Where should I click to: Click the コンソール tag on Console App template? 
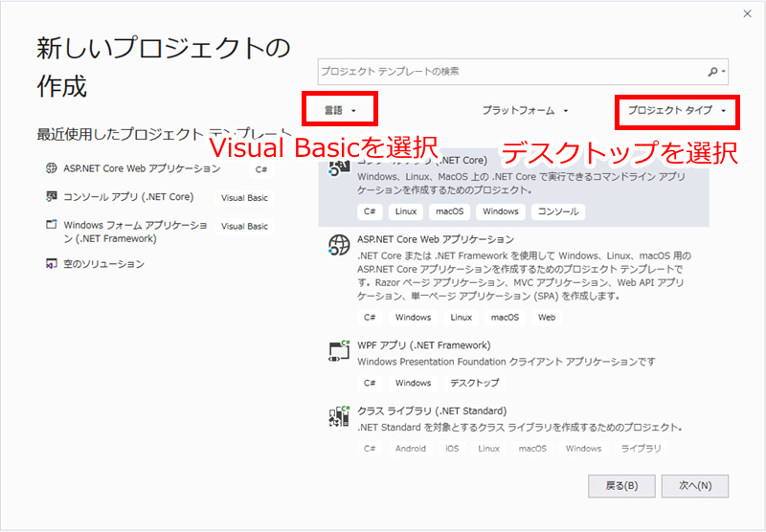click(x=558, y=211)
